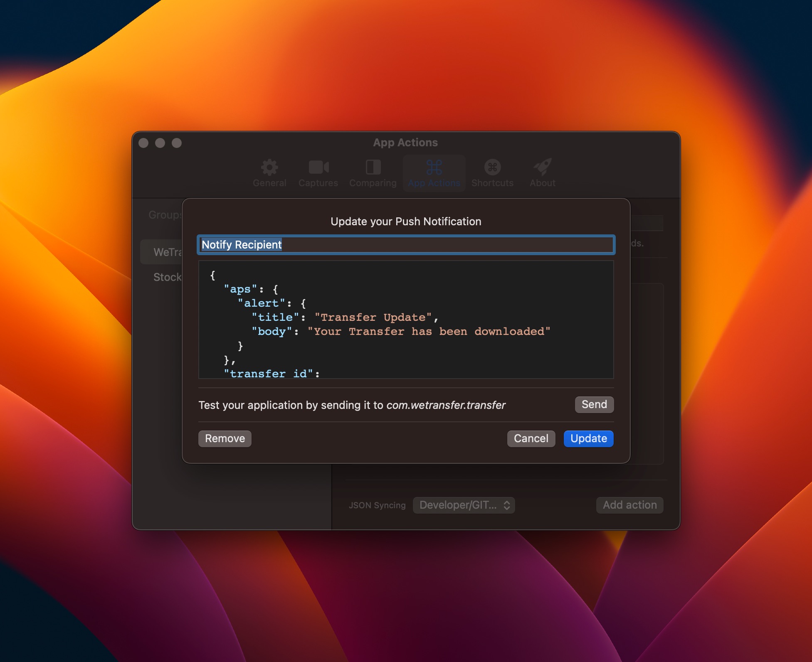812x662 pixels.
Task: Click the Shortcuts tab label
Action: point(493,183)
